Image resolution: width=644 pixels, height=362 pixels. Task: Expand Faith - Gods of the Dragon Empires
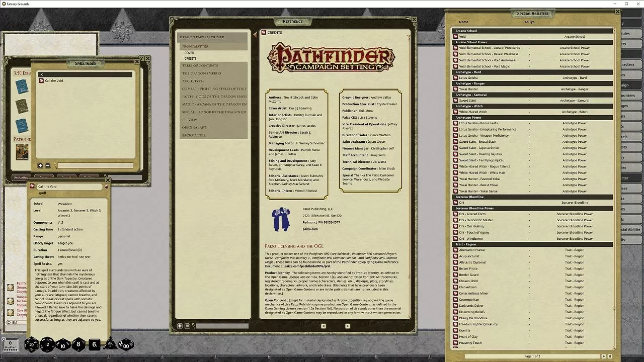(x=214, y=97)
